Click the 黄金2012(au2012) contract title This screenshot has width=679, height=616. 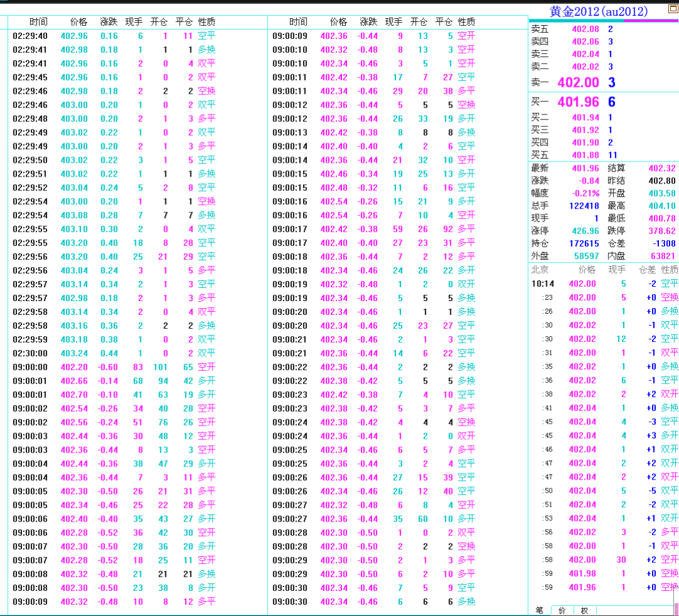[598, 11]
